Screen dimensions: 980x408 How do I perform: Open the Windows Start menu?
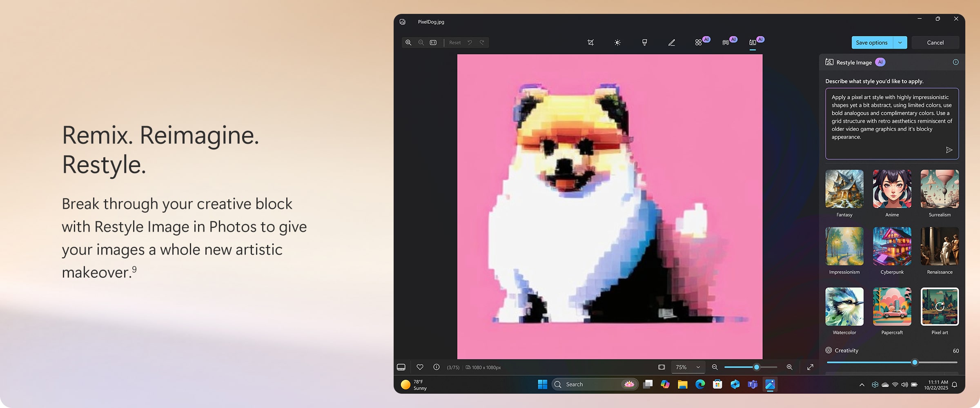pos(542,384)
